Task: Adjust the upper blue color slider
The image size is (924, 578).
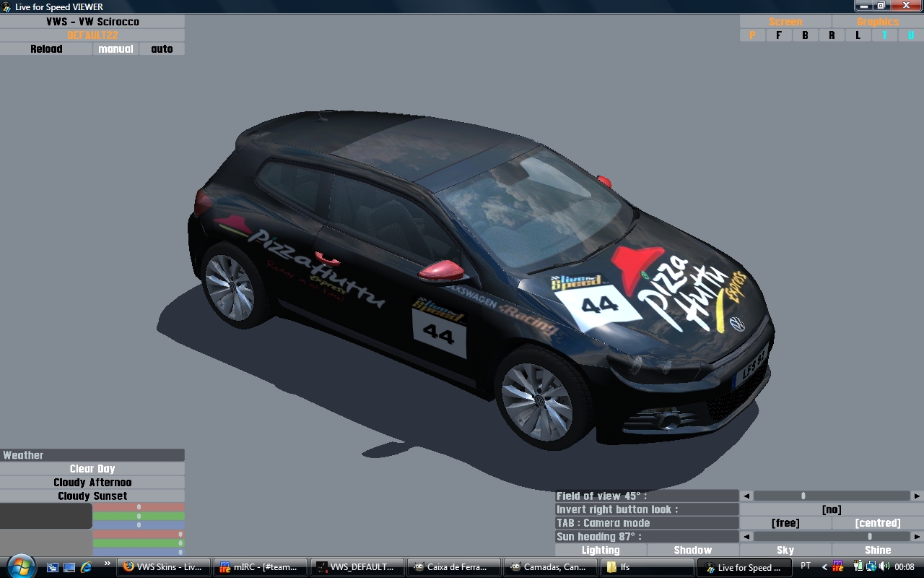Action: (x=139, y=525)
